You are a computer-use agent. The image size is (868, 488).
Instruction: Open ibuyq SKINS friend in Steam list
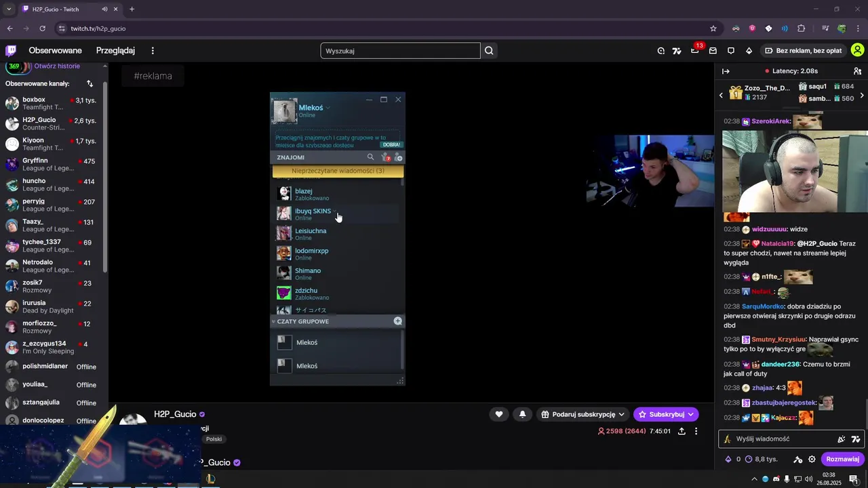(337, 213)
